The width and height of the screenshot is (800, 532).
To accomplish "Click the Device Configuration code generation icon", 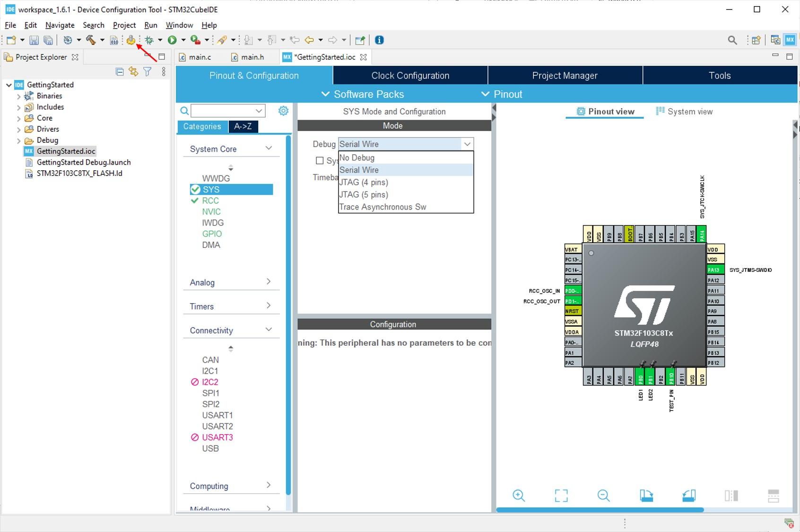I will [131, 40].
